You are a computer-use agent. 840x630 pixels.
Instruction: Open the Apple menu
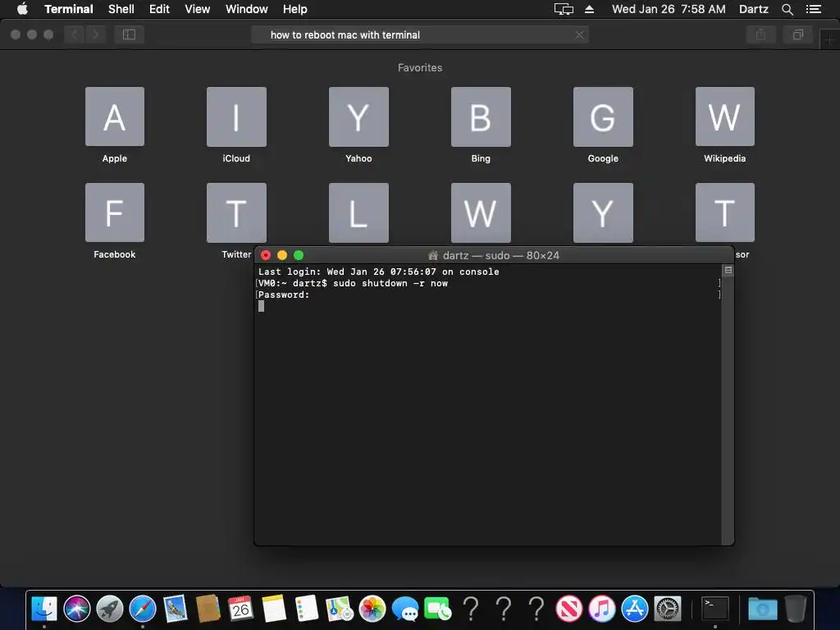coord(22,8)
